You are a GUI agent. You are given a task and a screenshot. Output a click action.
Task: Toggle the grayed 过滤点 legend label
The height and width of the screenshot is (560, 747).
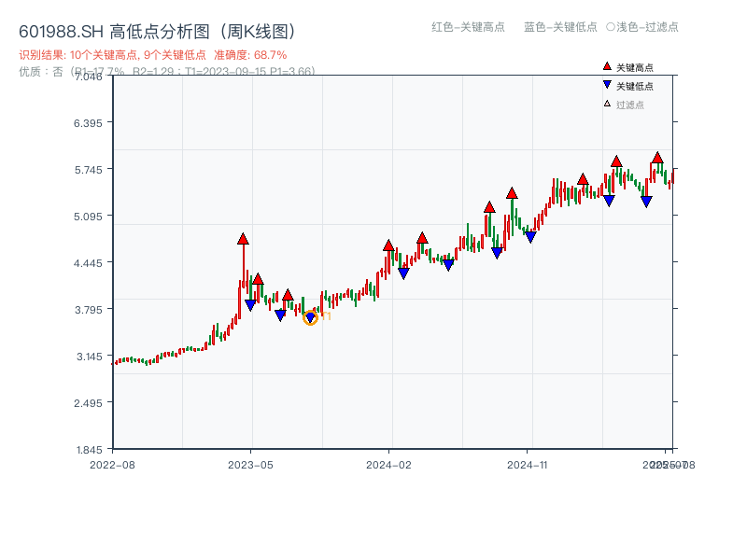[630, 105]
